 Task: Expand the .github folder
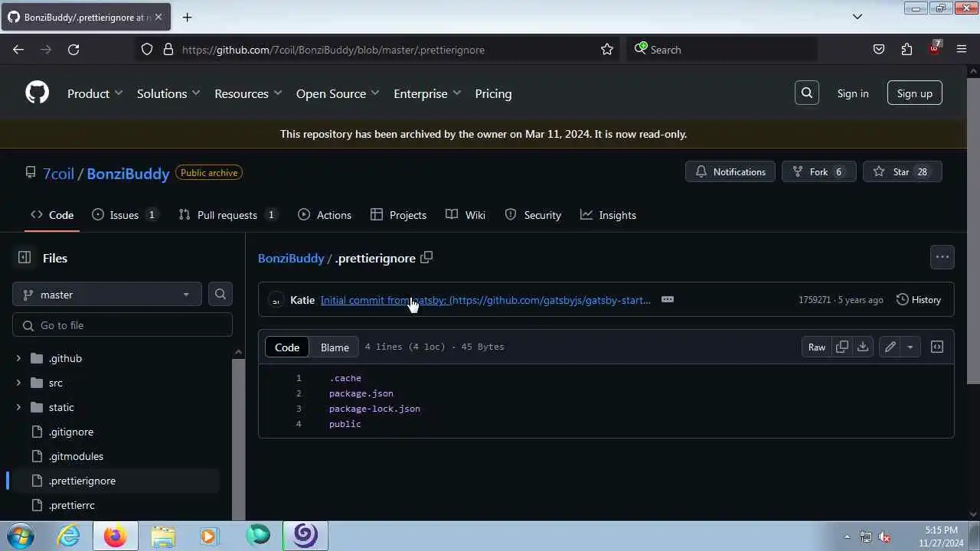click(18, 358)
